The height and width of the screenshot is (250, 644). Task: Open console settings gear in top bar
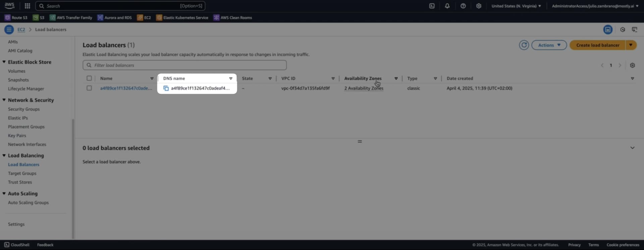click(x=479, y=6)
